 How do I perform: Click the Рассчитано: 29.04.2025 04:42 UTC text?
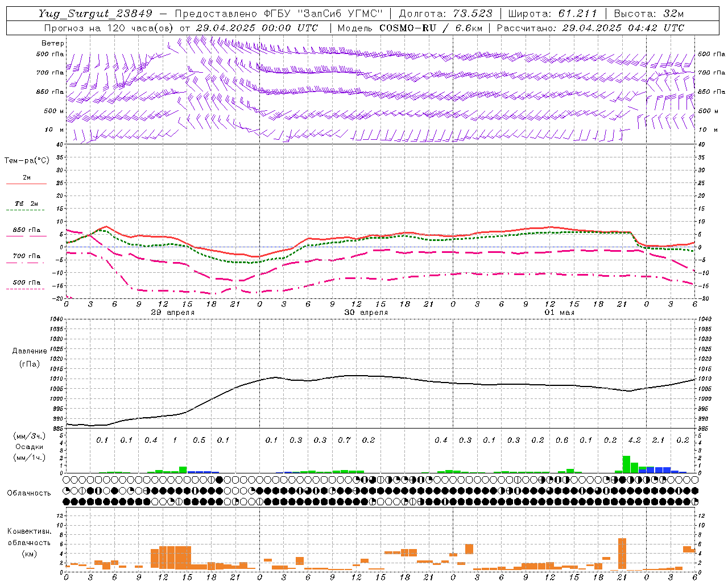(x=591, y=28)
